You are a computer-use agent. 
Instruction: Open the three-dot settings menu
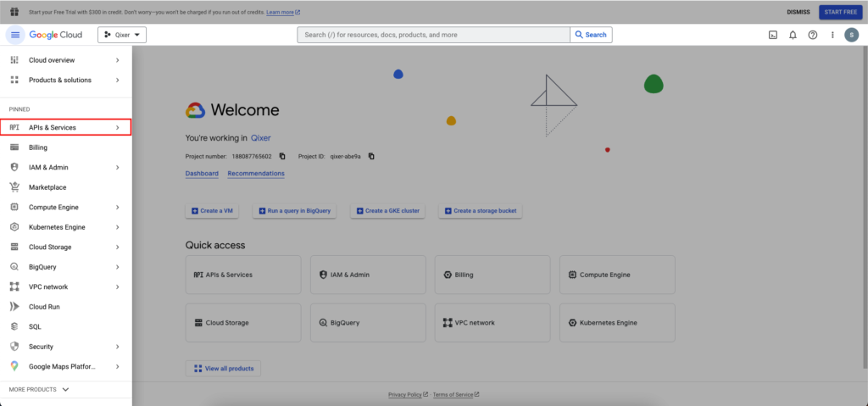tap(832, 35)
